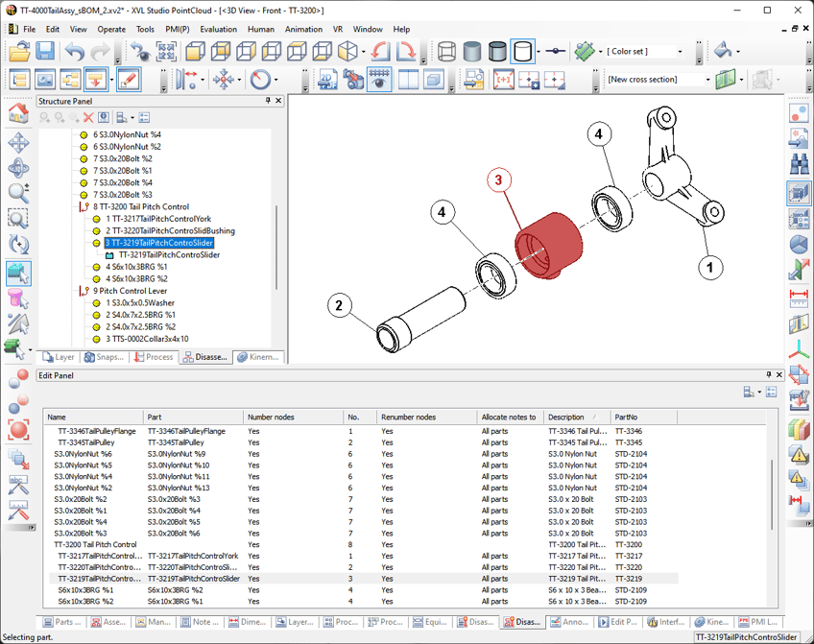Open the New cross section dropdown

[x=706, y=80]
